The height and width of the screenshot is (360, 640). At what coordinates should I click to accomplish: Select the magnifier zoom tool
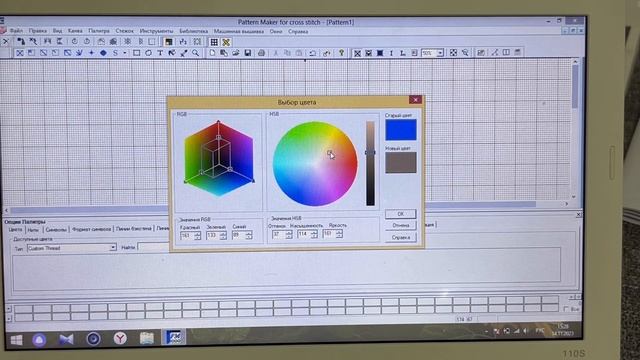pos(196,53)
